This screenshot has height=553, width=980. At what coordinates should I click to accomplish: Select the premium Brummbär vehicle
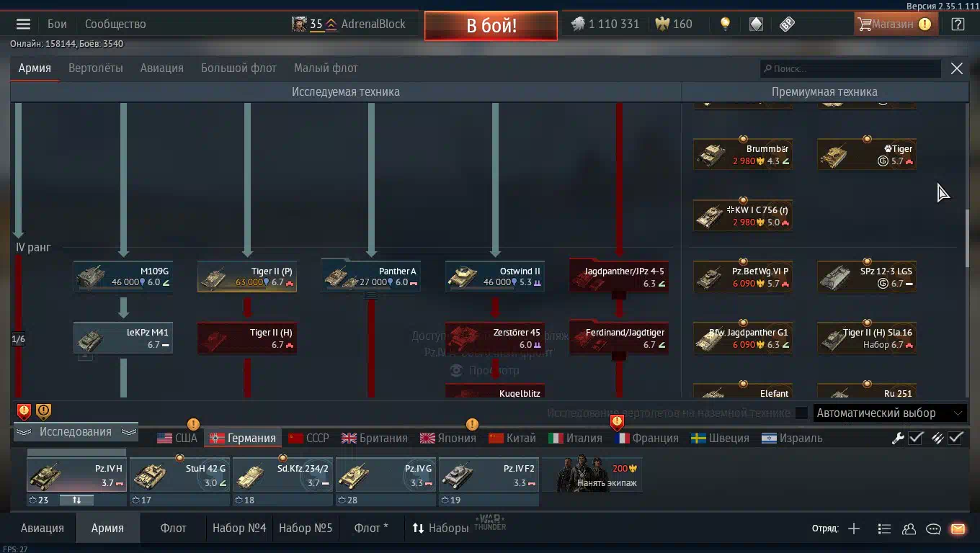pyautogui.click(x=743, y=154)
